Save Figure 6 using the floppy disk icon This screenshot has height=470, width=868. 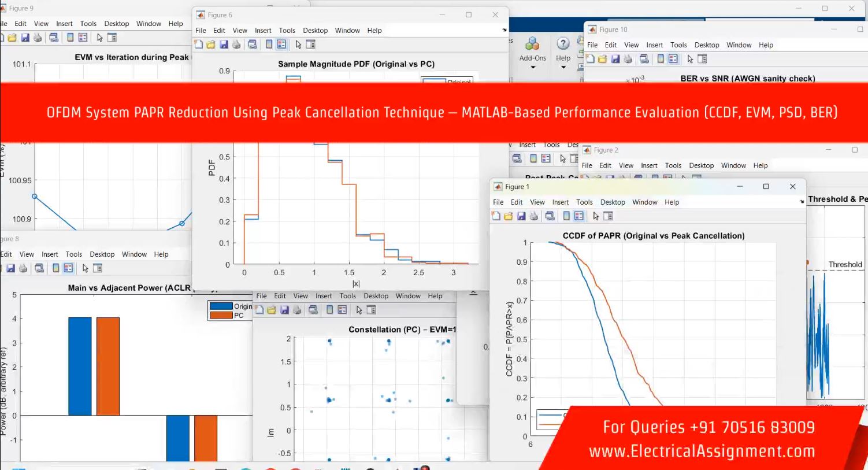(x=224, y=45)
